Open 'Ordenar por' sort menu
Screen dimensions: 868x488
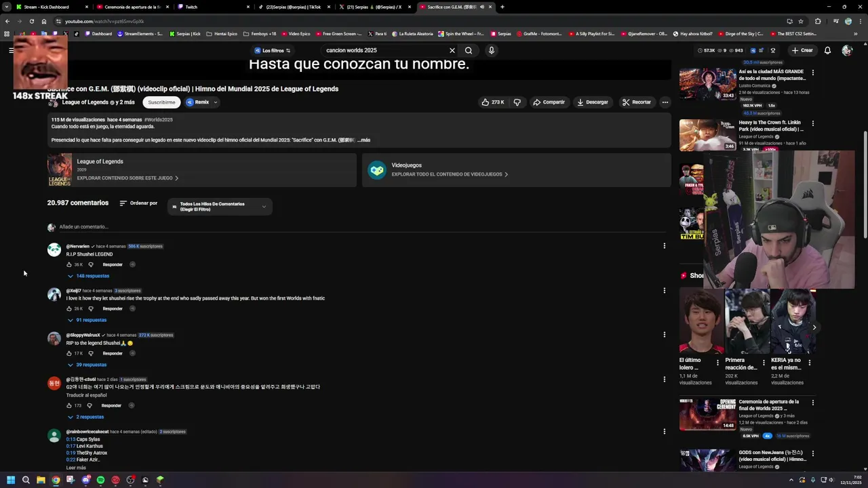[138, 203]
